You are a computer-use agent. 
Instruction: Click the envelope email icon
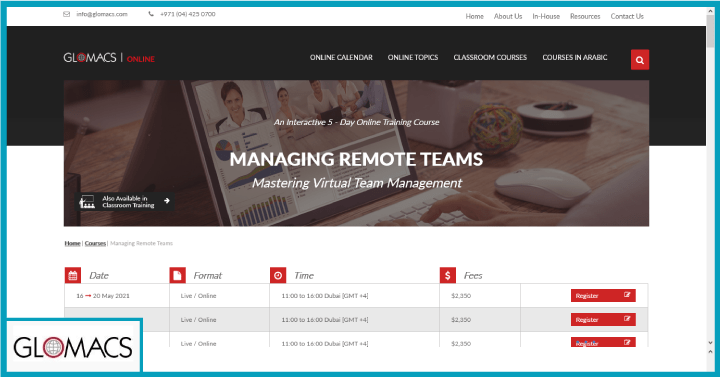click(67, 14)
